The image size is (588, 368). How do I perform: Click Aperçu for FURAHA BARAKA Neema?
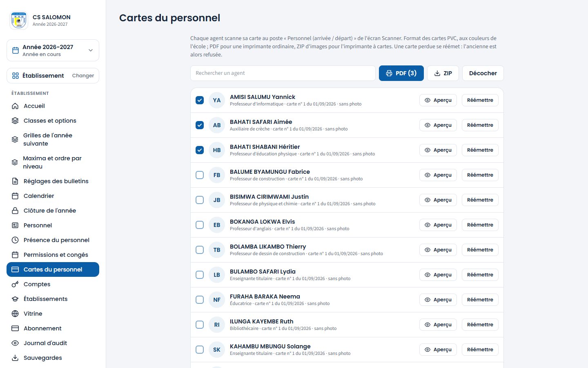tap(438, 300)
